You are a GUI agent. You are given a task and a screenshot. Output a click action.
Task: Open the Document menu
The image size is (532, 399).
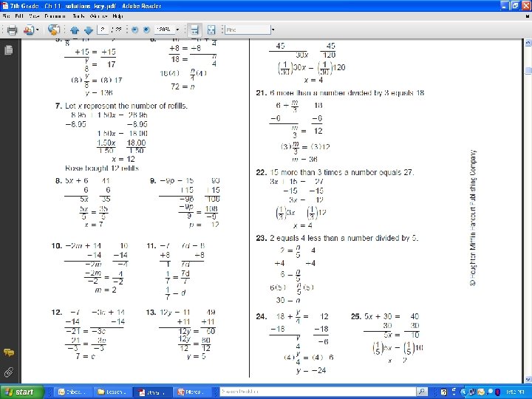point(55,16)
